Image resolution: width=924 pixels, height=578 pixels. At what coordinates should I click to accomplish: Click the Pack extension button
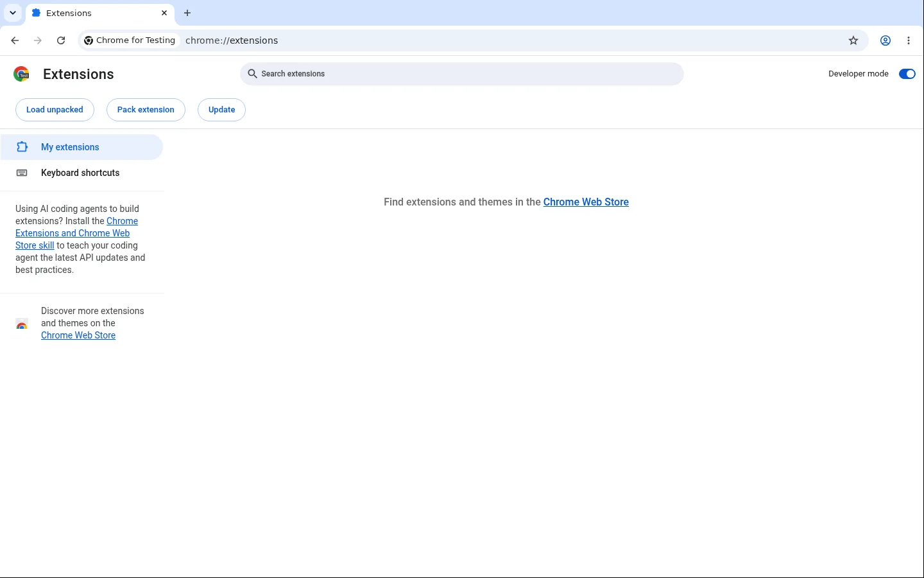(x=146, y=110)
